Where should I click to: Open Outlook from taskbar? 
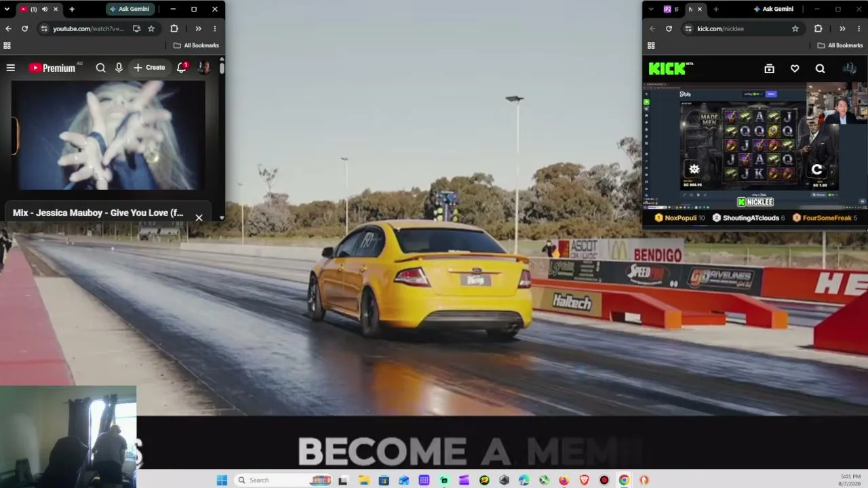(x=404, y=480)
